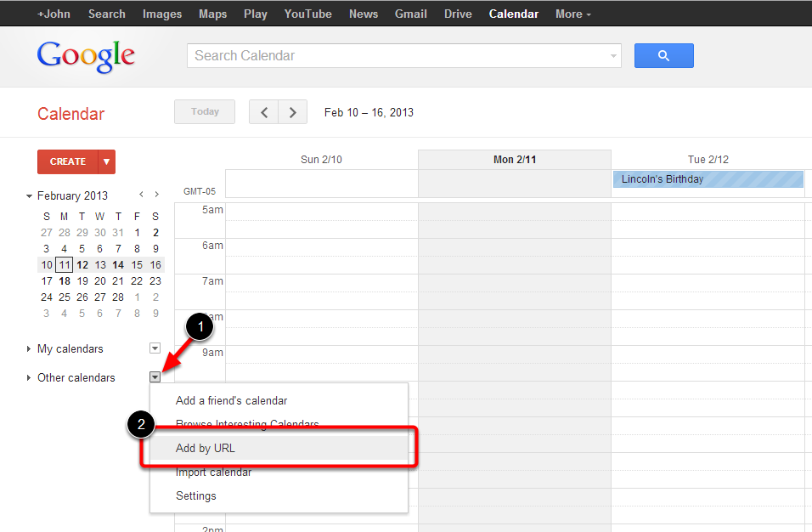The width and height of the screenshot is (812, 532).
Task: Go to previous week arrow
Action: pos(264,112)
